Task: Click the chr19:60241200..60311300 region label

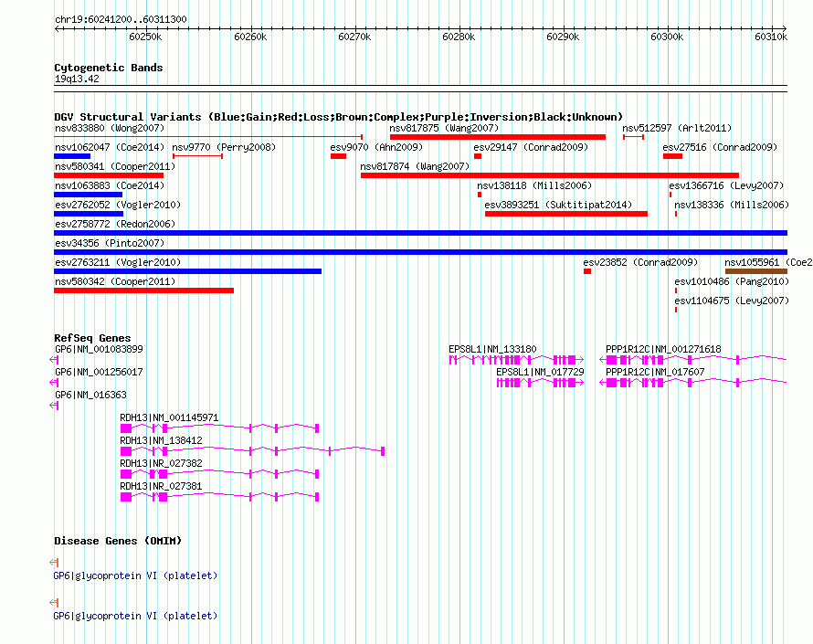Action: [x=121, y=19]
